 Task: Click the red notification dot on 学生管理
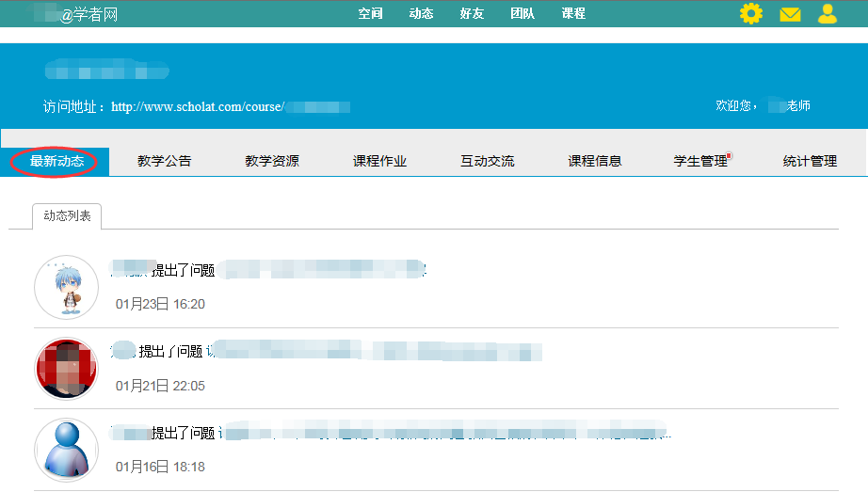730,156
